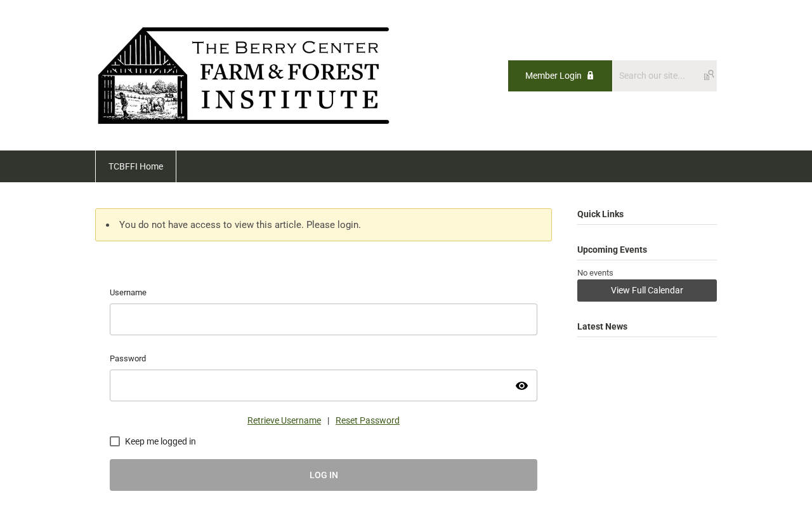Image resolution: width=812 pixels, height=508 pixels.
Task: Check the Keep me logged in box
Action: [115, 441]
